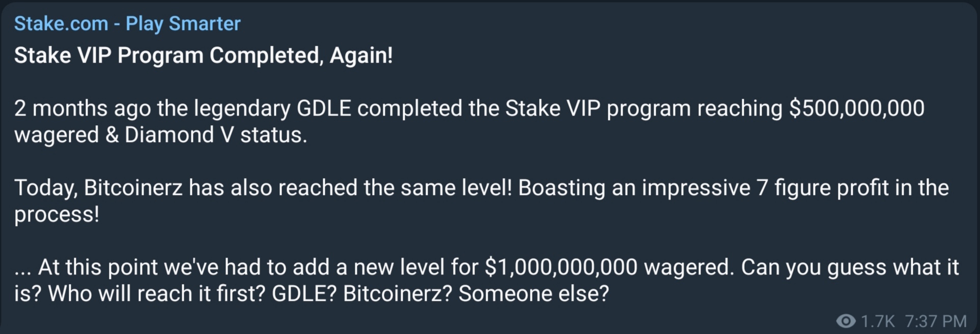This screenshot has width=980, height=334.
Task: Open the Stake.com - Play Smarter channel name
Action: [x=127, y=24]
